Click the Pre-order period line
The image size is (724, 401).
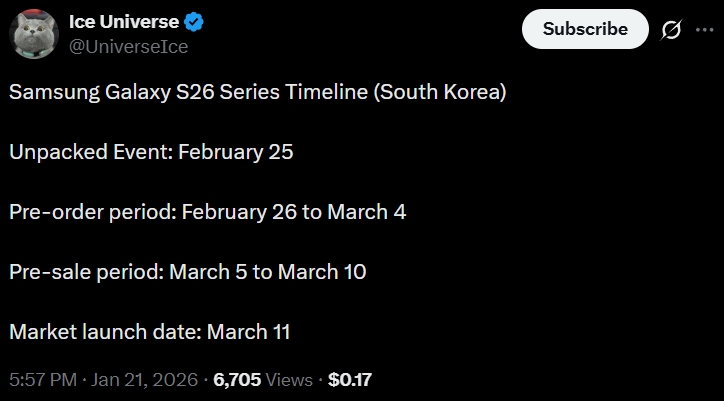tap(207, 212)
